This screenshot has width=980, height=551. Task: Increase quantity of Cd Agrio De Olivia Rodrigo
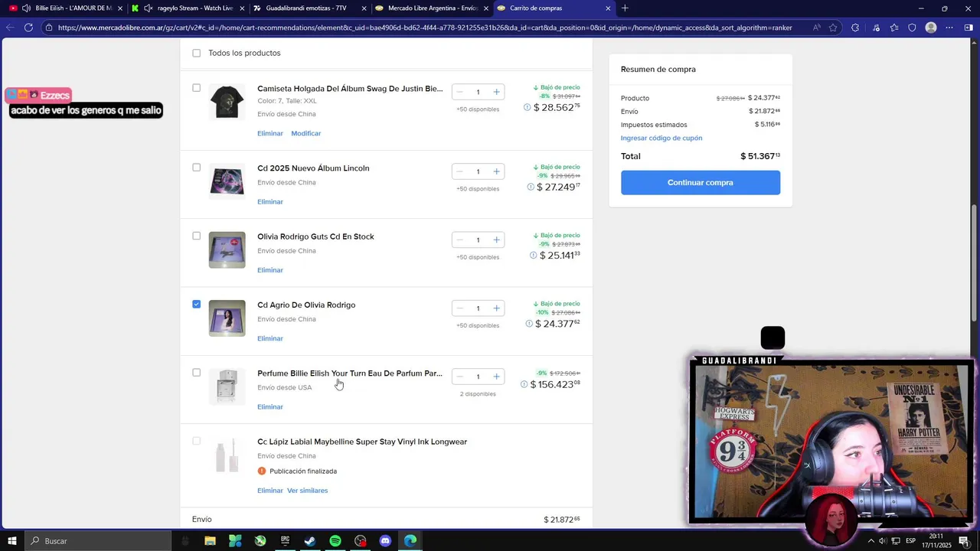(496, 308)
